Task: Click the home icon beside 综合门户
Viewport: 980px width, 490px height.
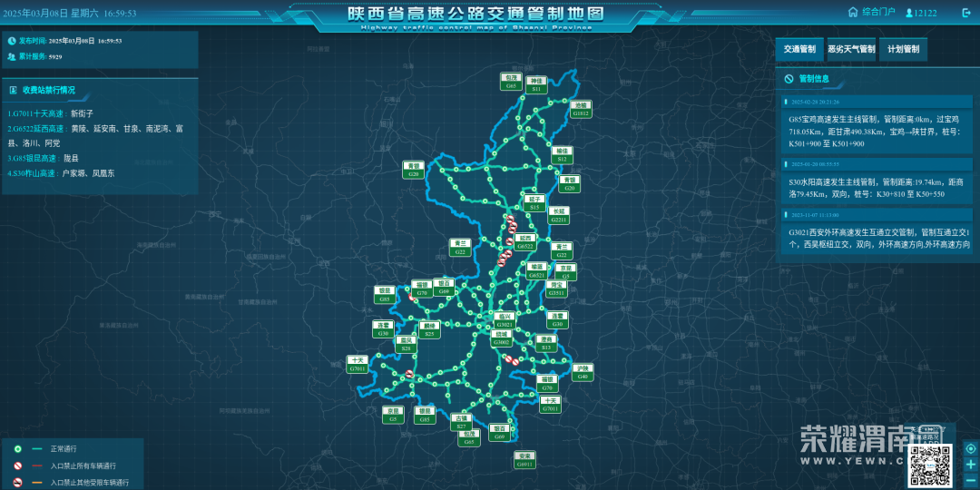Action: (852, 12)
